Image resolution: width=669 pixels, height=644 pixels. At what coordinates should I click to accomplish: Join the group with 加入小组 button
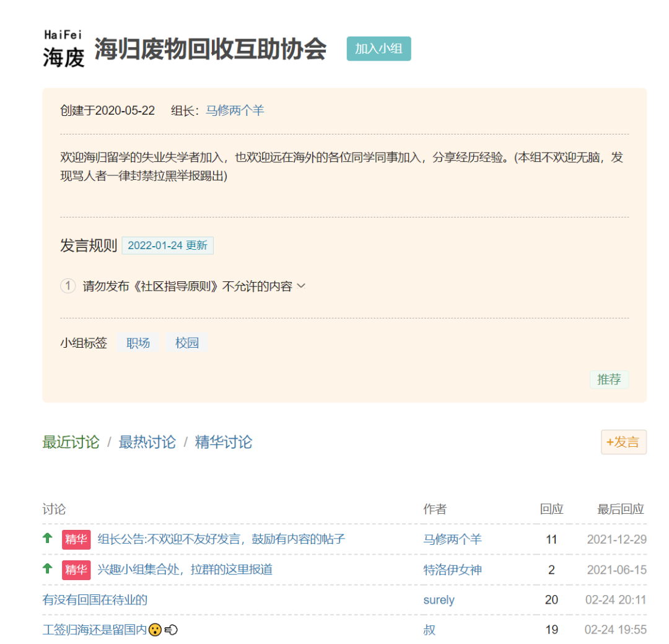click(x=378, y=49)
